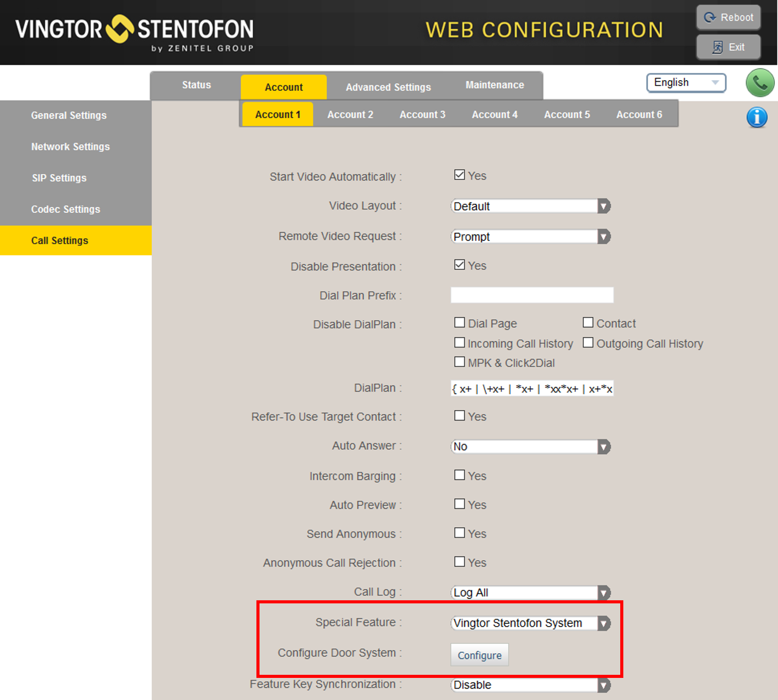
Task: Select the Account 3 sub-tab
Action: (422, 115)
